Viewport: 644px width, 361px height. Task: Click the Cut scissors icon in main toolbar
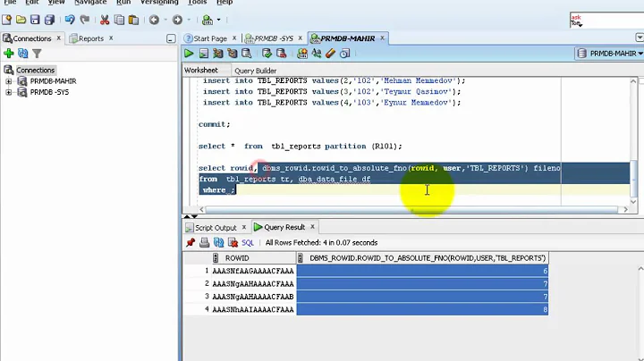click(105, 20)
